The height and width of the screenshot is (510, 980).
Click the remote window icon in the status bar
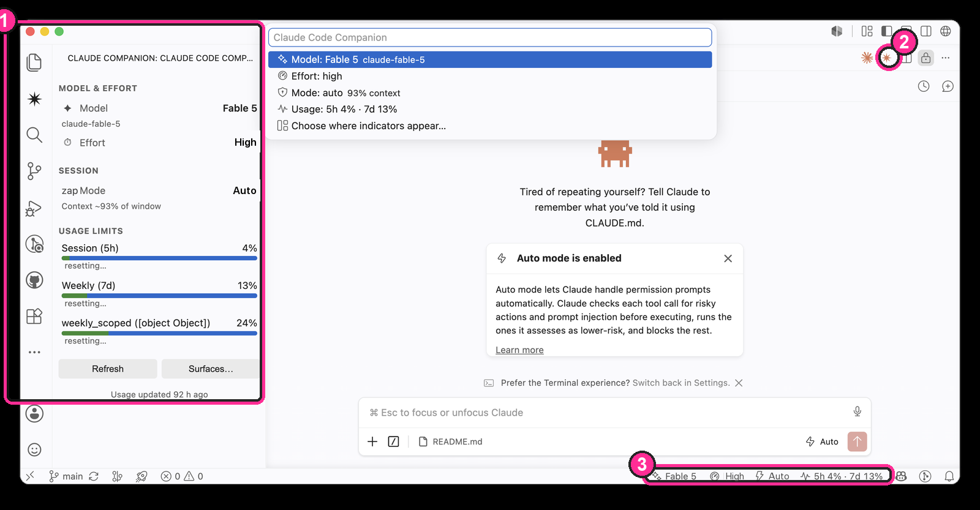click(30, 476)
